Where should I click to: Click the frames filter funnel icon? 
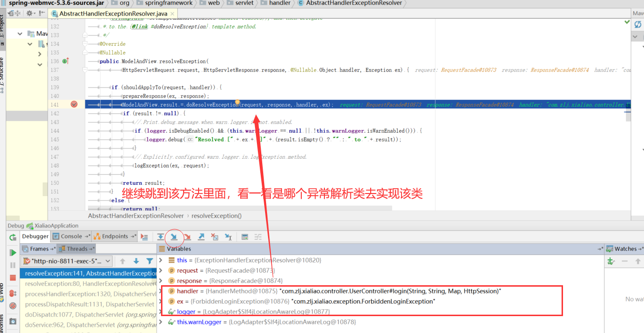click(x=149, y=261)
